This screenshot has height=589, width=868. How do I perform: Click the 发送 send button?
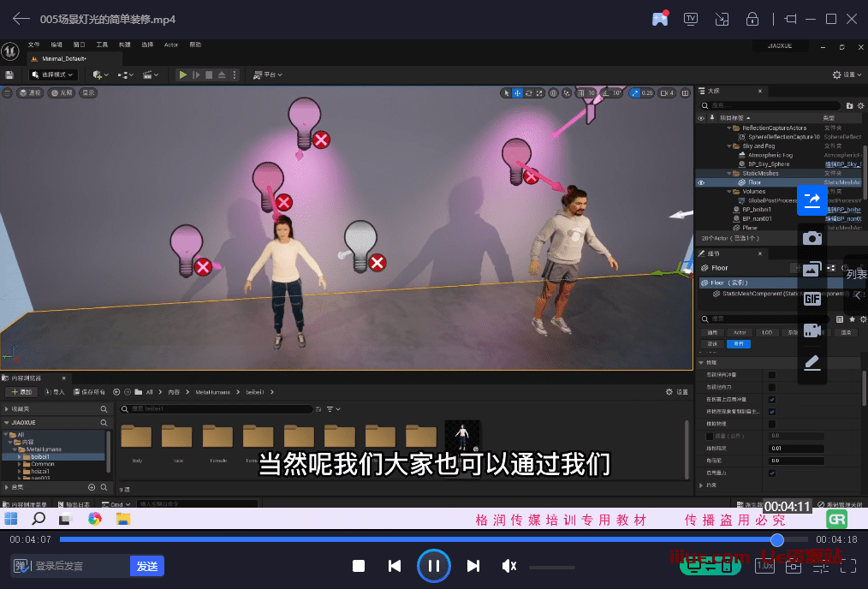click(147, 566)
